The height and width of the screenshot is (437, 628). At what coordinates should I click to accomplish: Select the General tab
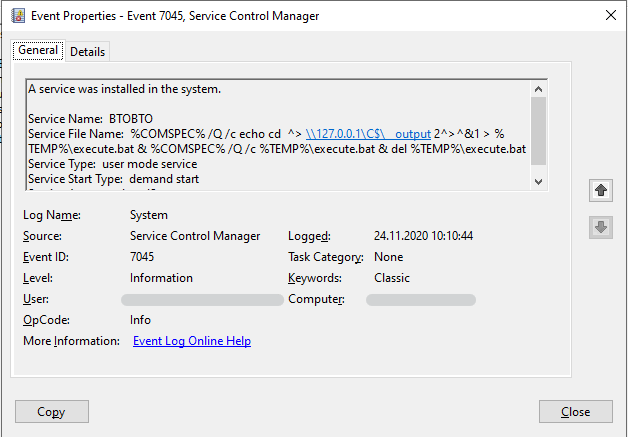38,51
